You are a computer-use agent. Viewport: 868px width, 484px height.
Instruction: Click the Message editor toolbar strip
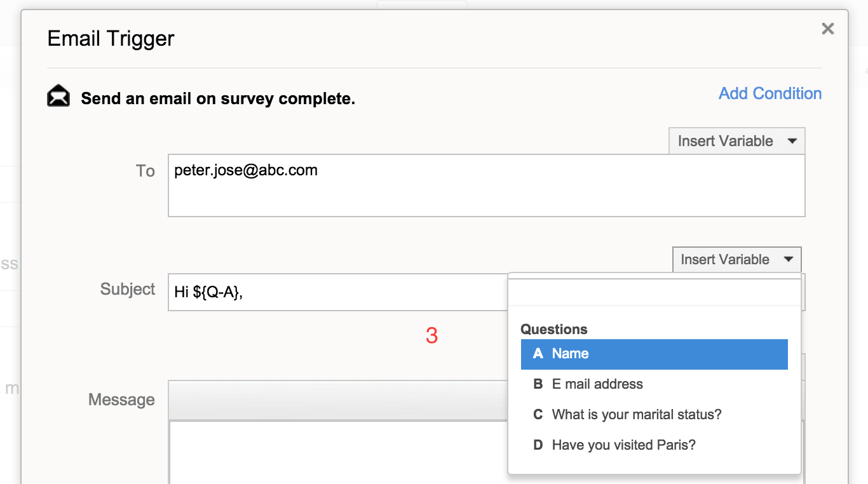point(337,400)
